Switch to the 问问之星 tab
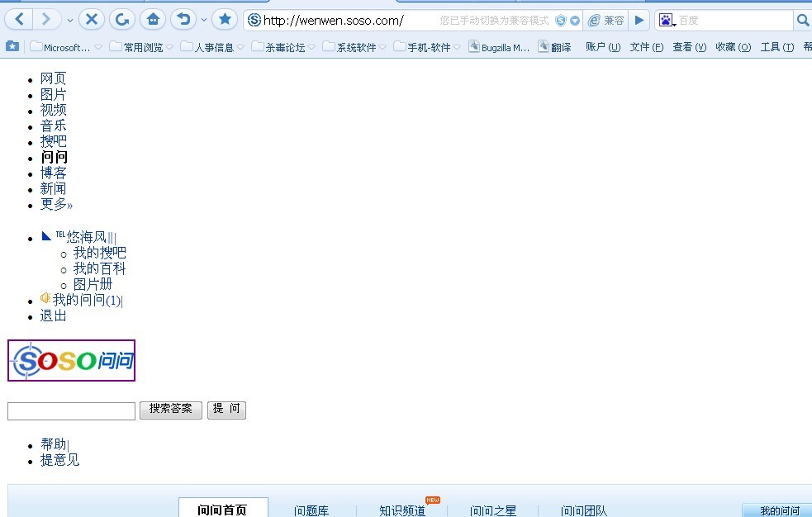This screenshot has height=517, width=812. coord(493,510)
